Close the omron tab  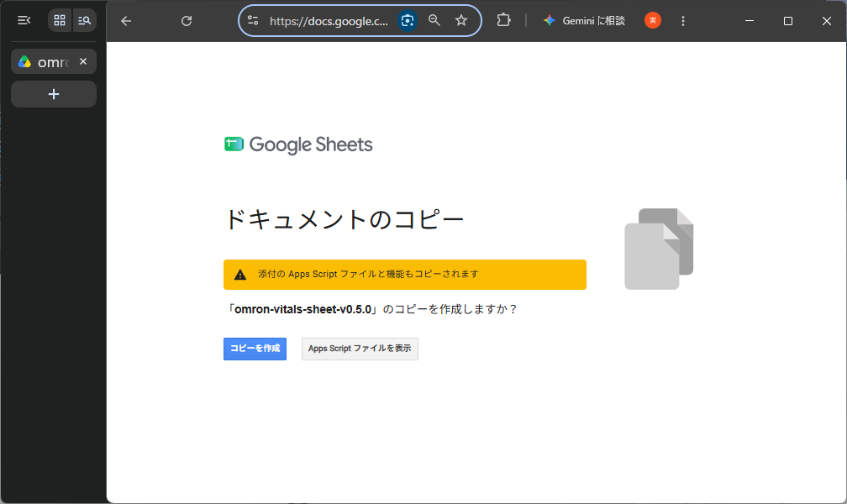pyautogui.click(x=83, y=61)
